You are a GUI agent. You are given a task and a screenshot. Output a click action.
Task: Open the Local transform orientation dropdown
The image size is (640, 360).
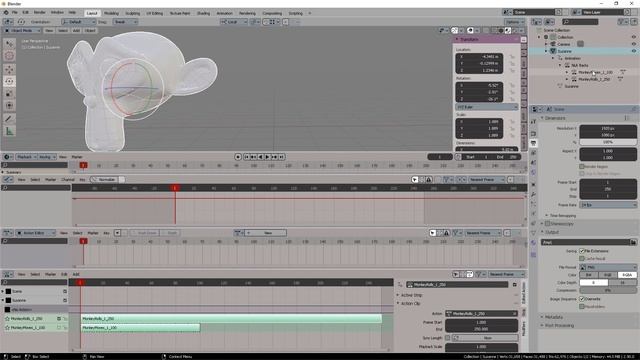(234, 22)
